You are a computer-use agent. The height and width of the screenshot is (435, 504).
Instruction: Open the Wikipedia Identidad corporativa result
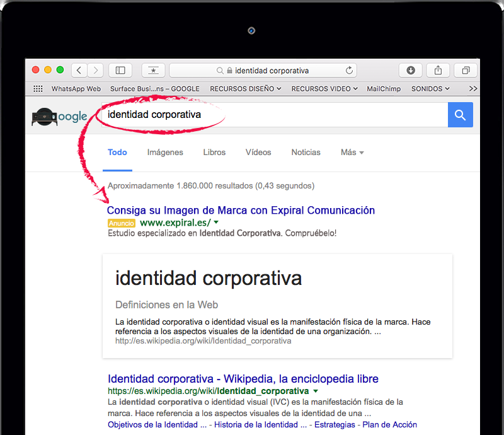pos(243,379)
